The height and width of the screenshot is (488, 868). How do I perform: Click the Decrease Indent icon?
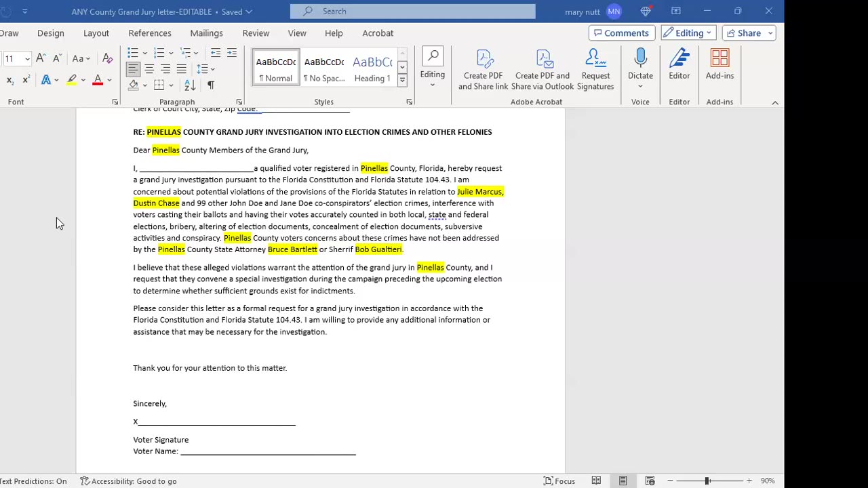(x=216, y=53)
